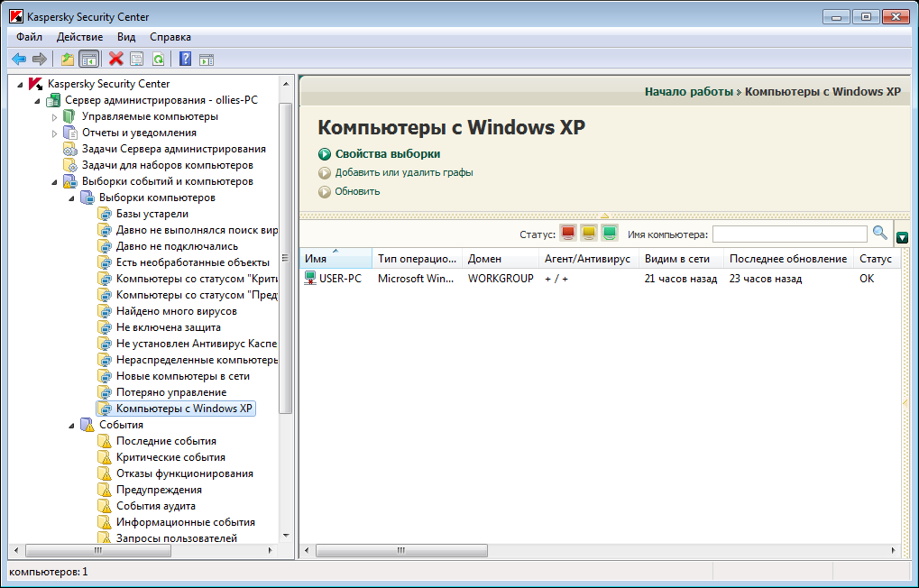Open the green dropdown arrow beside search
Viewport: 919px width, 588px height.
tap(902, 237)
